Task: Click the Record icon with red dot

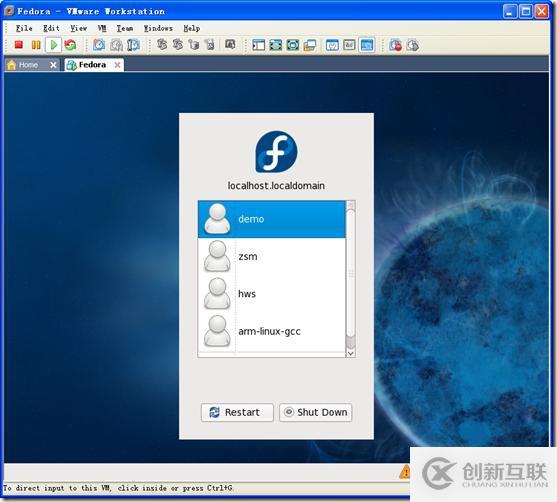Action: 395,45
